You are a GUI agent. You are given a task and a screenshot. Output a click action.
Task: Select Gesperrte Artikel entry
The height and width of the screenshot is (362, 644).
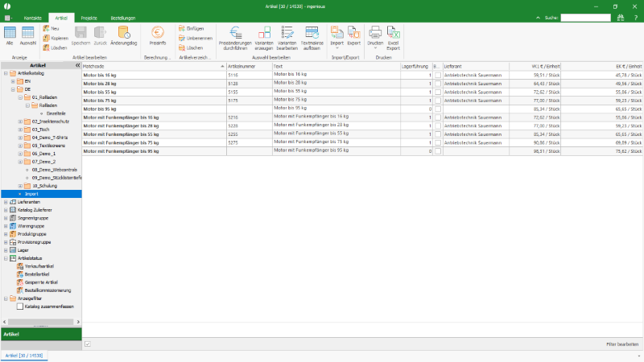(x=41, y=282)
